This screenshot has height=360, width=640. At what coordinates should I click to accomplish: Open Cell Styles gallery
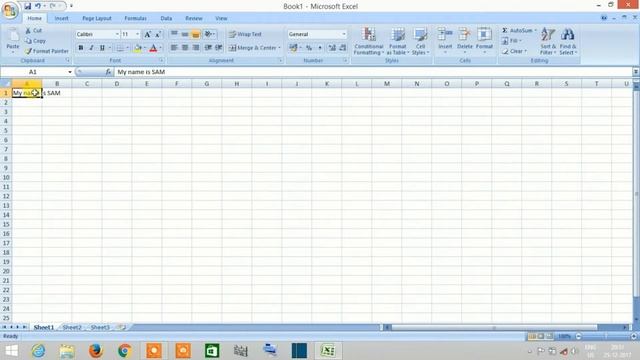click(420, 41)
